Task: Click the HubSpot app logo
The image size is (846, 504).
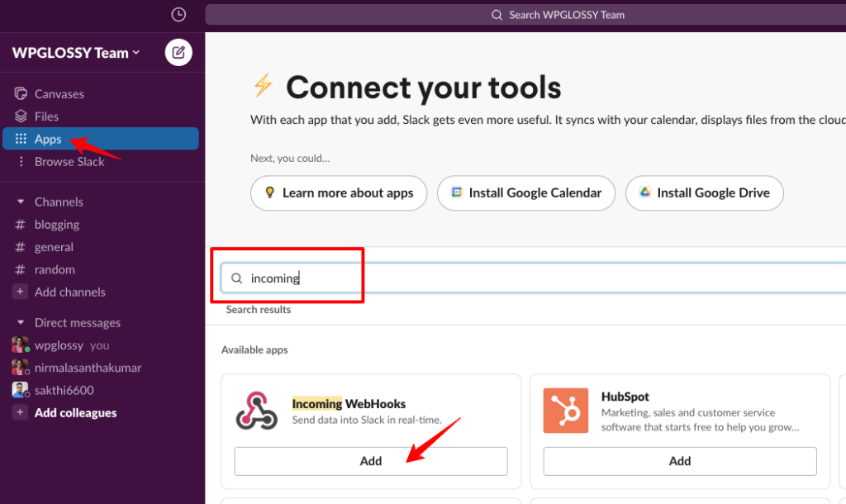Action: [x=565, y=411]
